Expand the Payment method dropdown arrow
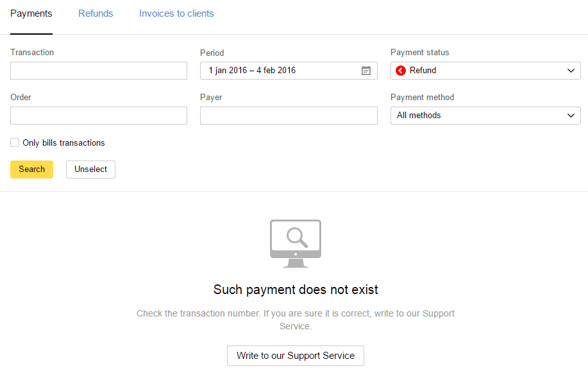 571,116
